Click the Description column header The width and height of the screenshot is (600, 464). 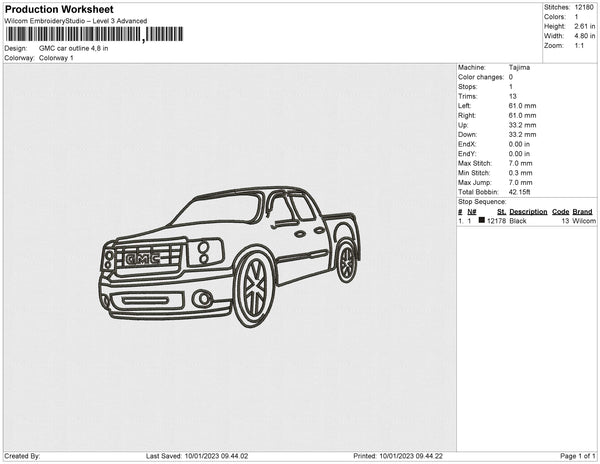tap(527, 212)
